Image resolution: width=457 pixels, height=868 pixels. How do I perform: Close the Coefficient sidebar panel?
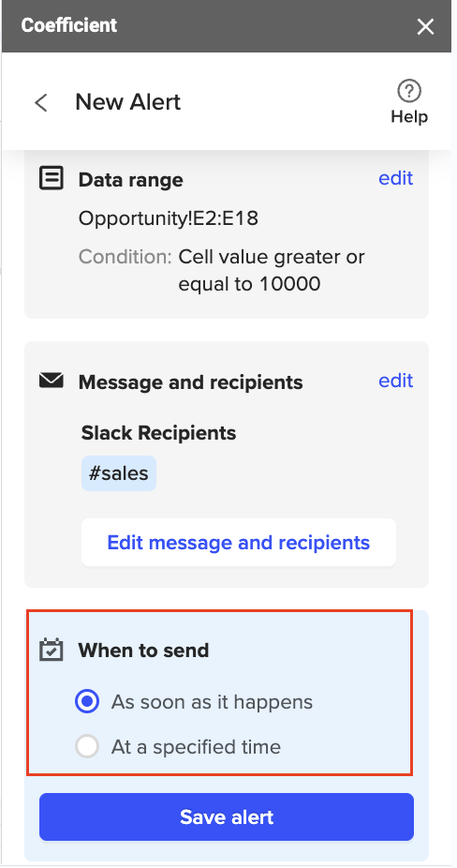coord(425,26)
